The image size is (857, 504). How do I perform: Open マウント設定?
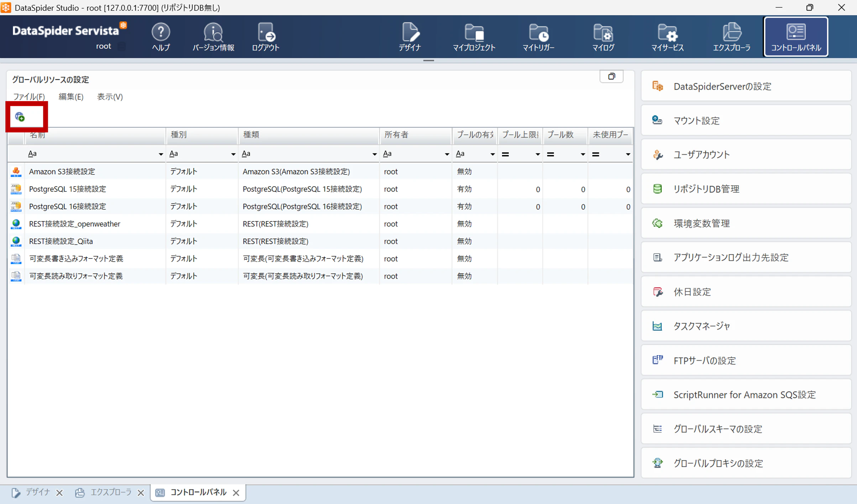pos(746,120)
